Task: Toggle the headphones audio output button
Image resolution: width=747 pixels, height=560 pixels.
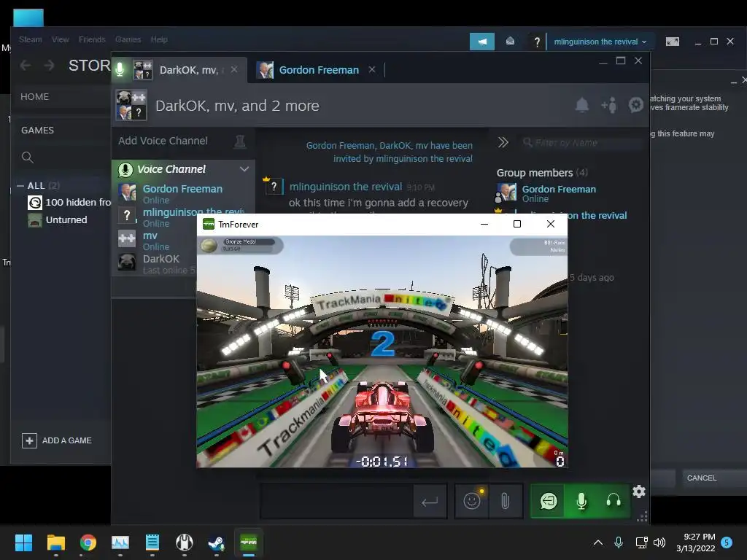Action: point(614,501)
